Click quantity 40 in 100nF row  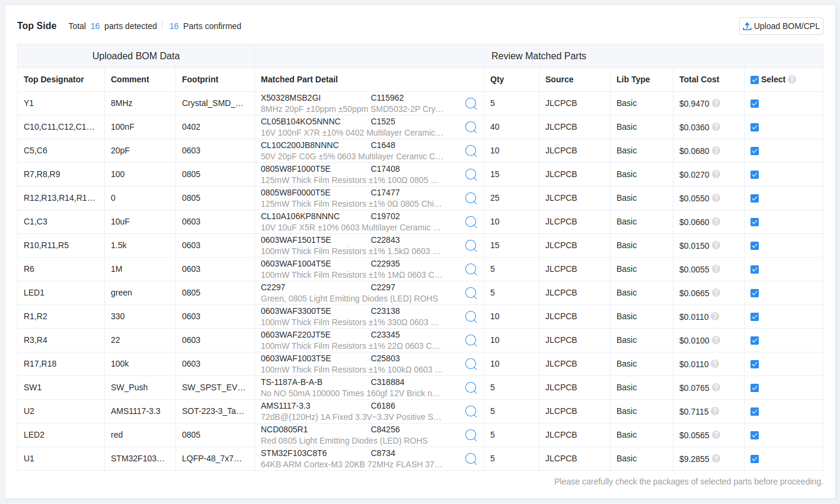click(495, 127)
